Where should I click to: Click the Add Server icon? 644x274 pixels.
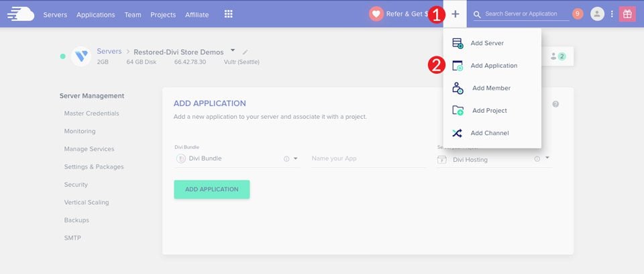[x=458, y=43]
